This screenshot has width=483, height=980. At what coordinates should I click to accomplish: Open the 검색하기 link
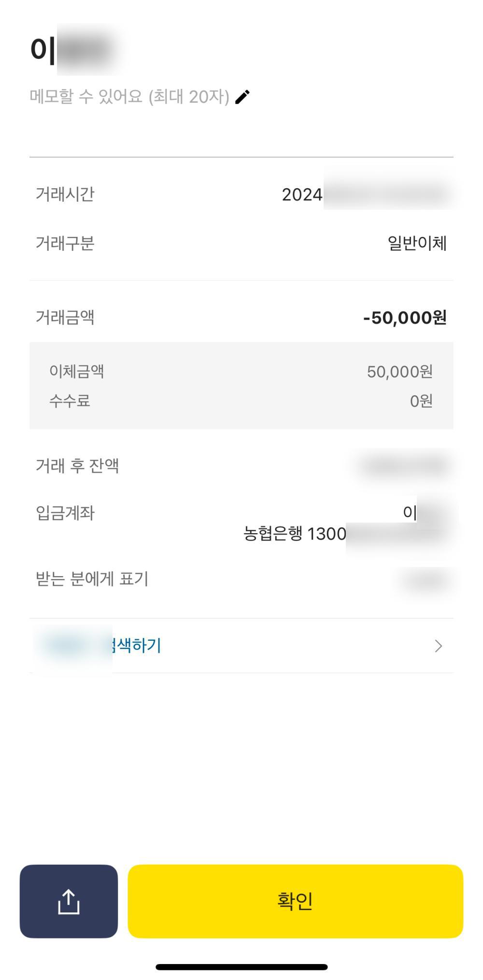135,645
